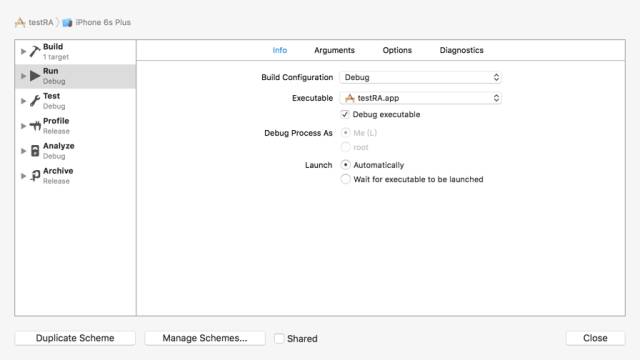The width and height of the screenshot is (640, 360).
Task: Switch to the Options tab
Action: tap(397, 50)
